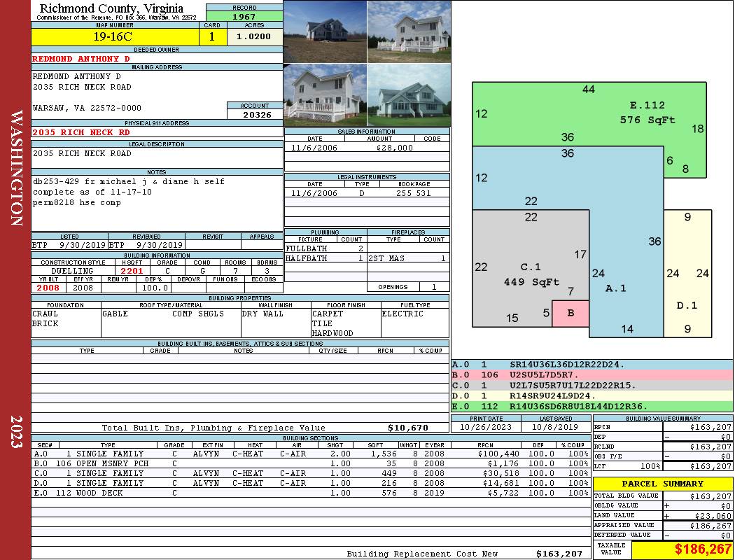The height and width of the screenshot is (560, 735).
Task: Click the year built value 2008 in red
Action: pos(48,288)
